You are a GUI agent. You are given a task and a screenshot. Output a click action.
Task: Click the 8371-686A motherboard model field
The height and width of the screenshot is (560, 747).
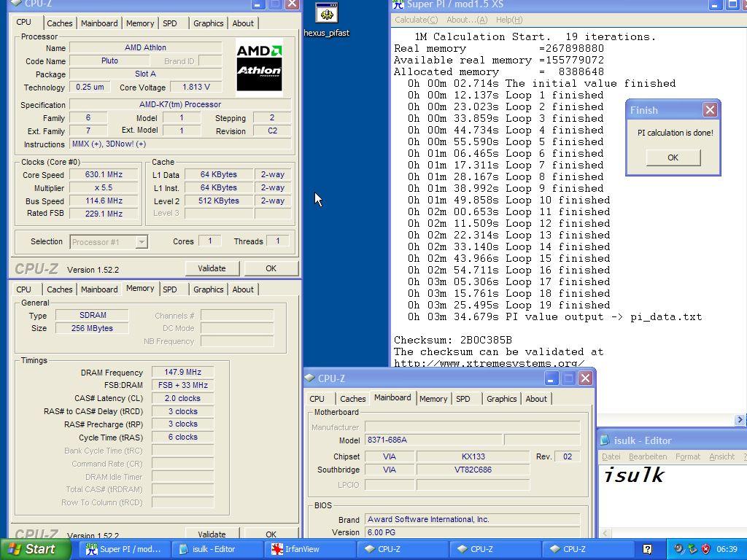(x=433, y=440)
